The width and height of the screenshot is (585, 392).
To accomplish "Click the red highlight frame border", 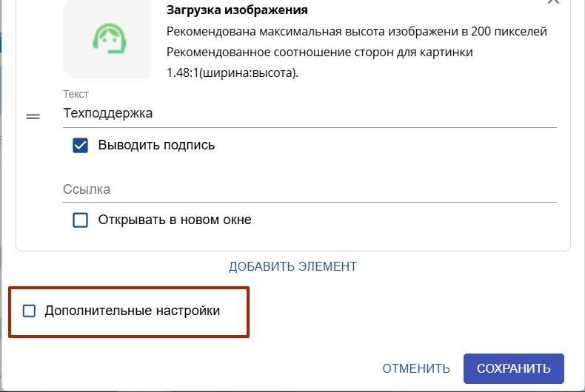I will (x=129, y=288).
